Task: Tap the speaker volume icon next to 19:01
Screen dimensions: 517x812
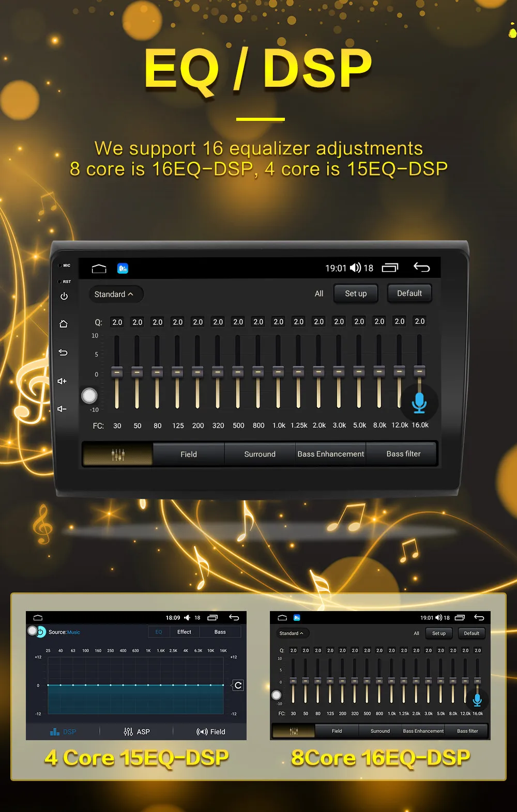Action: (x=355, y=268)
